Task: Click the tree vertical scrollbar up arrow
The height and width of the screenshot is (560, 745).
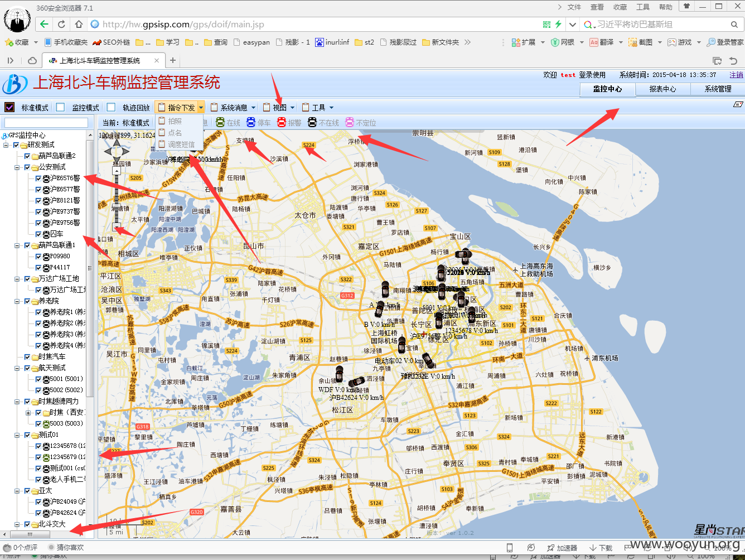Action: pyautogui.click(x=90, y=136)
